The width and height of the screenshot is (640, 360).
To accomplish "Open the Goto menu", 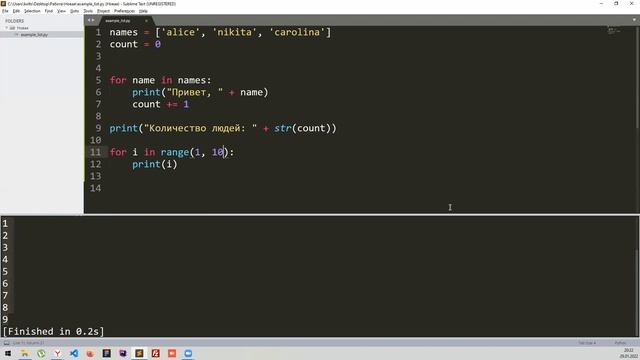I will [x=74, y=11].
